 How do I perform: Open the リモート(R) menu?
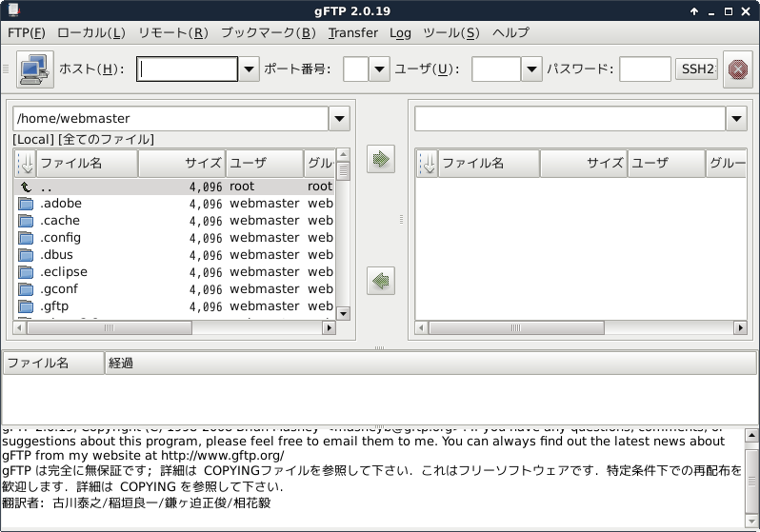[x=173, y=33]
